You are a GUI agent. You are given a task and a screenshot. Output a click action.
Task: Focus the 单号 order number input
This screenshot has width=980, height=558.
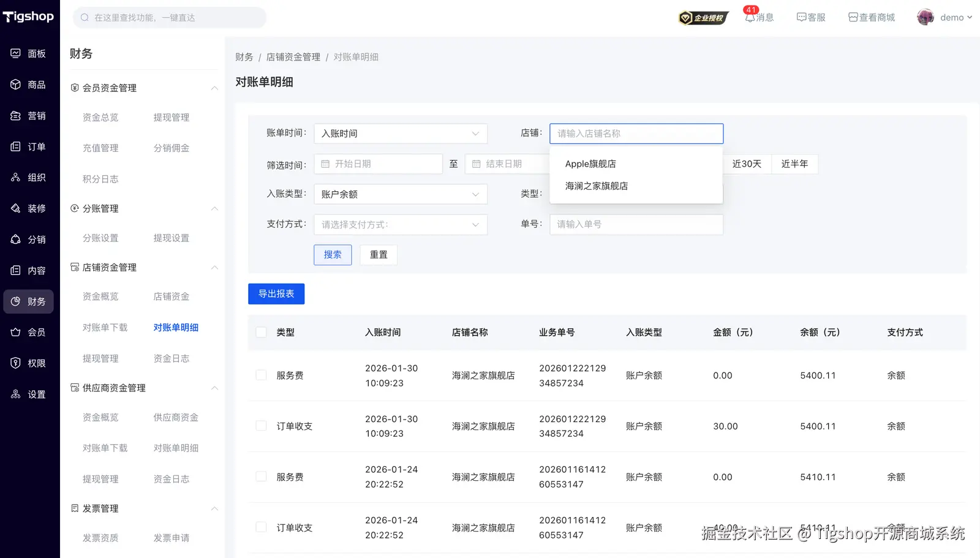pyautogui.click(x=636, y=224)
